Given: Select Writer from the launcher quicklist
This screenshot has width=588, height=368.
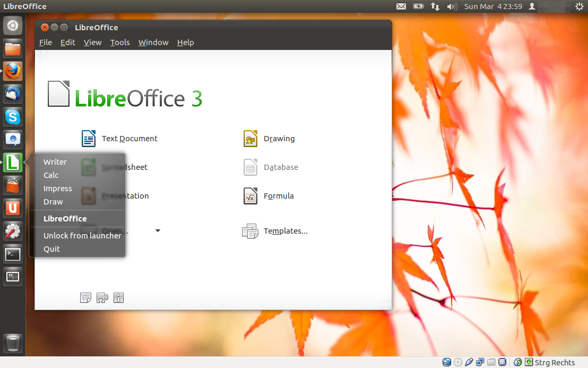Looking at the screenshot, I should coord(55,162).
